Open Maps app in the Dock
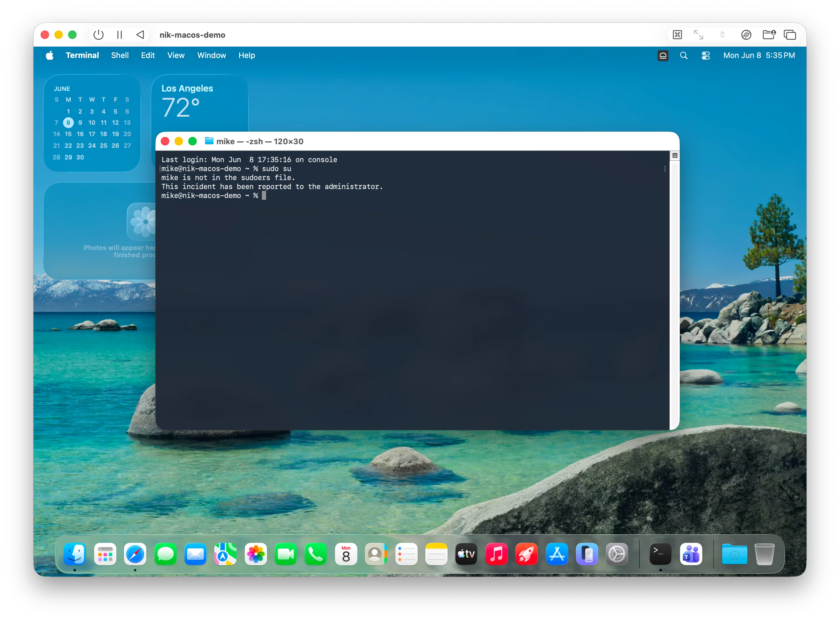 225,554
